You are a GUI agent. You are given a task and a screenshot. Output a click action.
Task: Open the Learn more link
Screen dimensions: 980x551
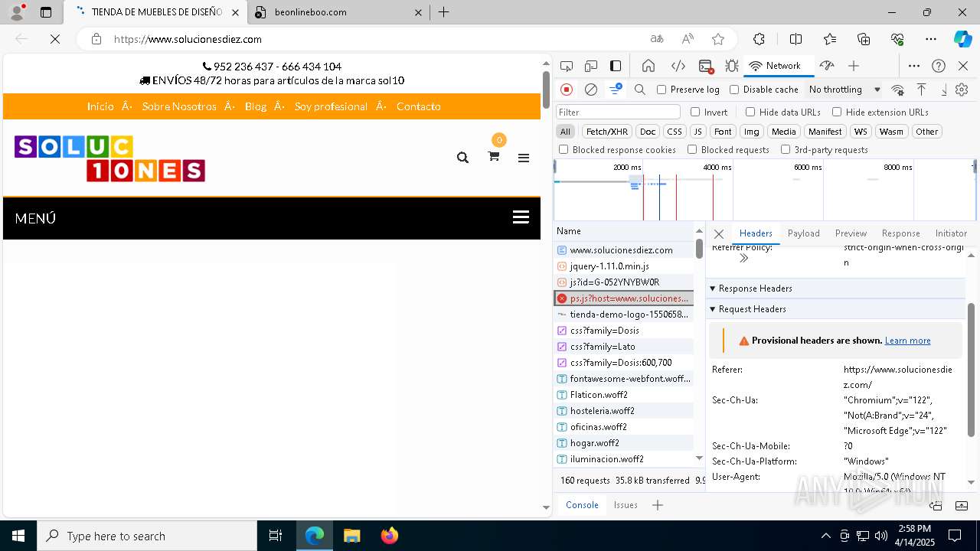coord(907,341)
